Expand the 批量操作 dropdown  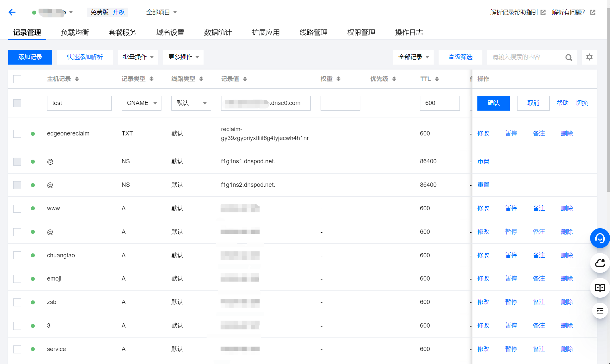pyautogui.click(x=138, y=57)
